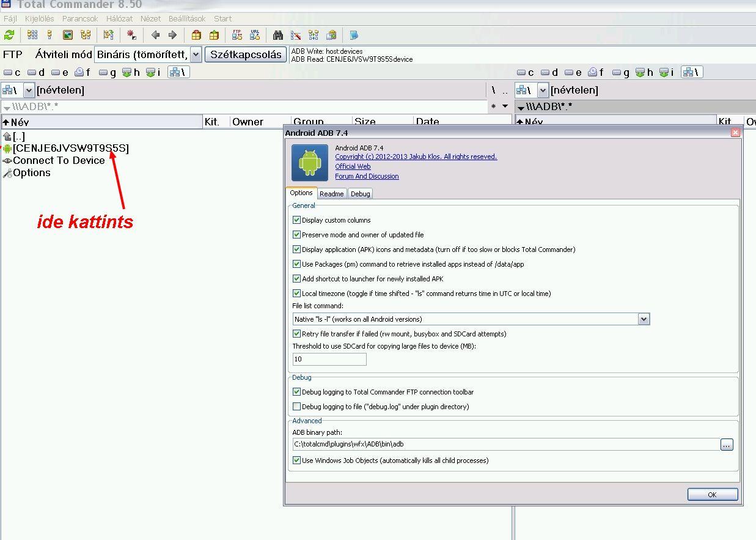
Task: Toggle Preserve mode and owner checkbox
Action: coord(297,235)
